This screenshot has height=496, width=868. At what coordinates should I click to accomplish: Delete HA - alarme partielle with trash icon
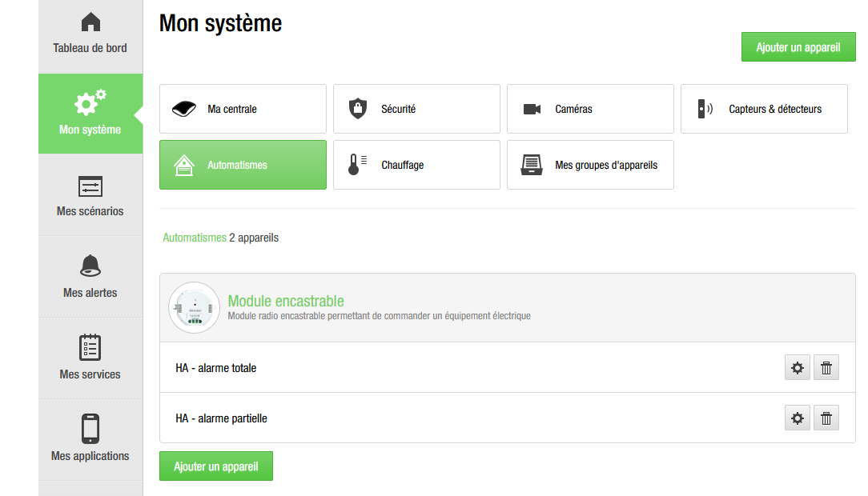click(826, 418)
